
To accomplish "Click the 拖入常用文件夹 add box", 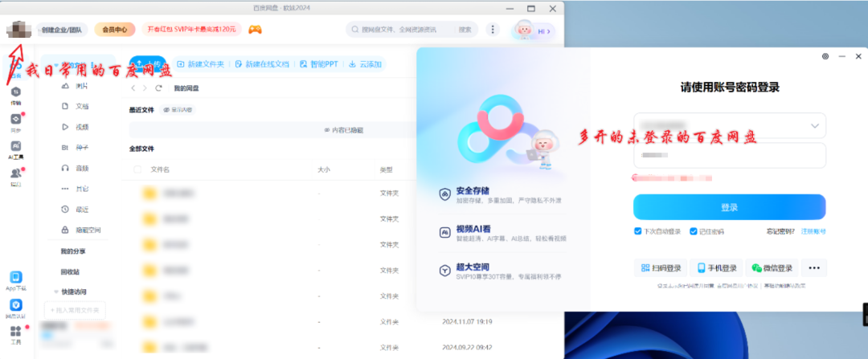I will pyautogui.click(x=75, y=310).
